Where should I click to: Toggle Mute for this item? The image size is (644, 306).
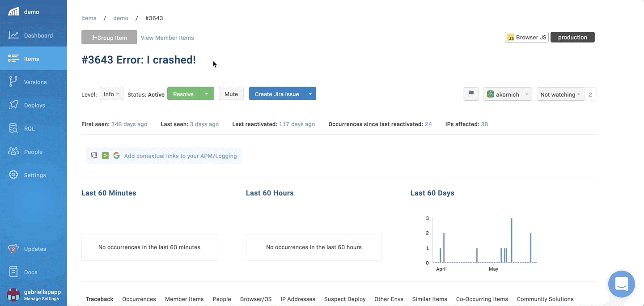tap(231, 94)
